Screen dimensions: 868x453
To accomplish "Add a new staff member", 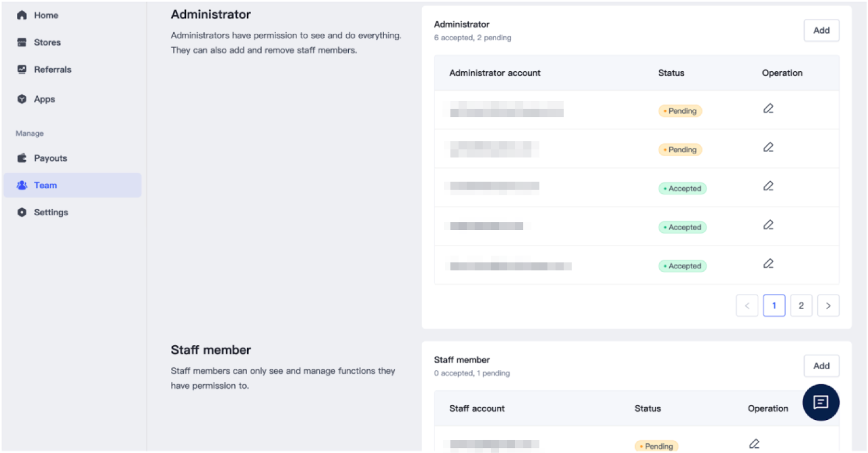I will [x=821, y=366].
